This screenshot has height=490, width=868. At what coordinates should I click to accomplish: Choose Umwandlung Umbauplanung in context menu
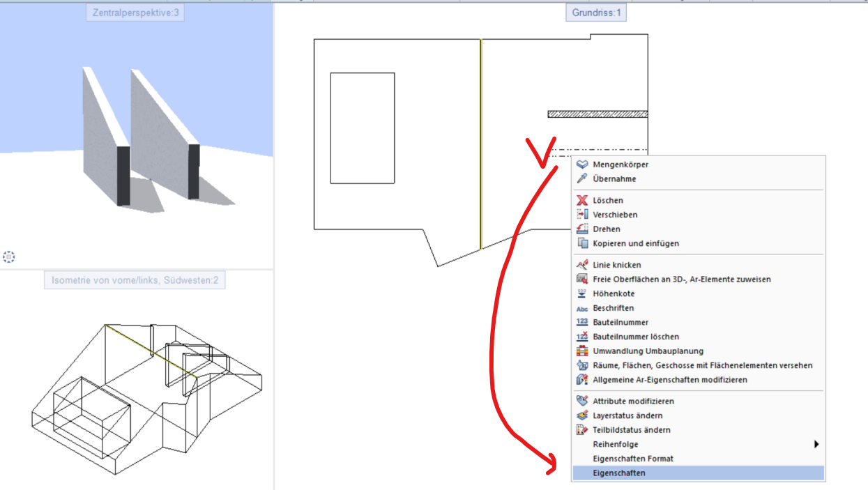(x=648, y=351)
